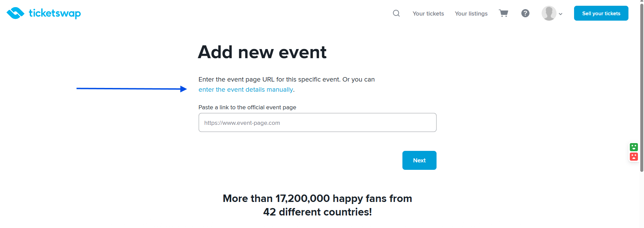This screenshot has height=228, width=644.
Task: Follow the enter the event details manually link
Action: (246, 90)
